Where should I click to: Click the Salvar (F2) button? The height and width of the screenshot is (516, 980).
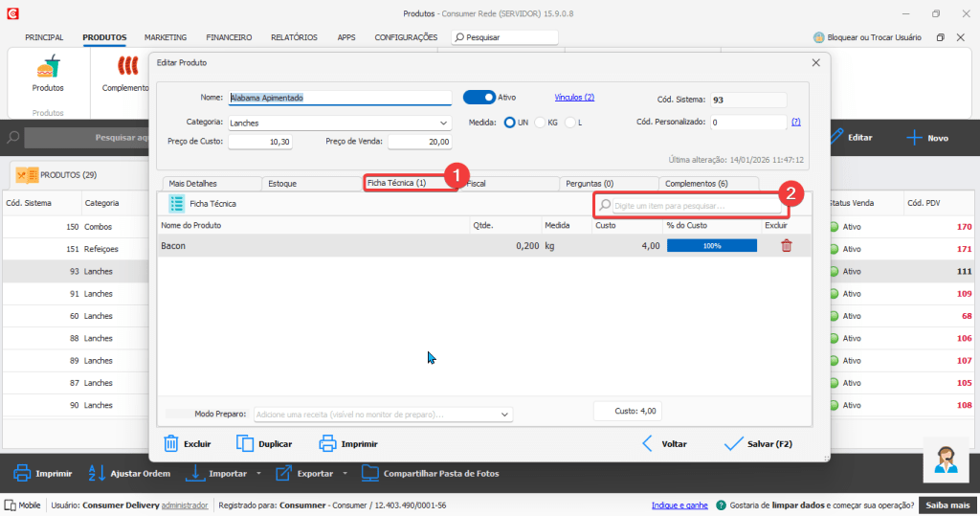click(x=758, y=444)
